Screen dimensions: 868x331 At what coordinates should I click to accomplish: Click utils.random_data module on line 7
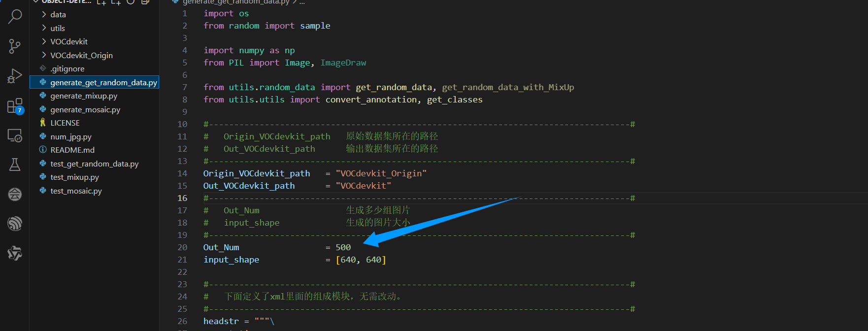pyautogui.click(x=272, y=87)
